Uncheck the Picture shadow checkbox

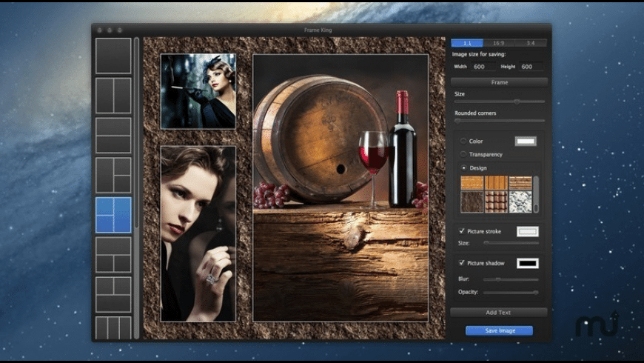tap(462, 263)
